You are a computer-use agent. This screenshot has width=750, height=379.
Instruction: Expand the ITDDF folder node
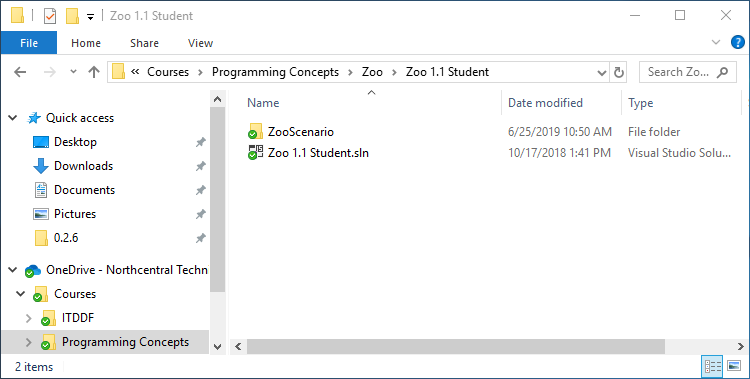pyautogui.click(x=29, y=318)
